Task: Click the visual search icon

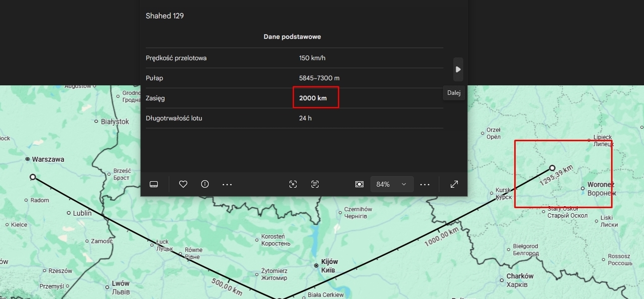Action: [293, 184]
